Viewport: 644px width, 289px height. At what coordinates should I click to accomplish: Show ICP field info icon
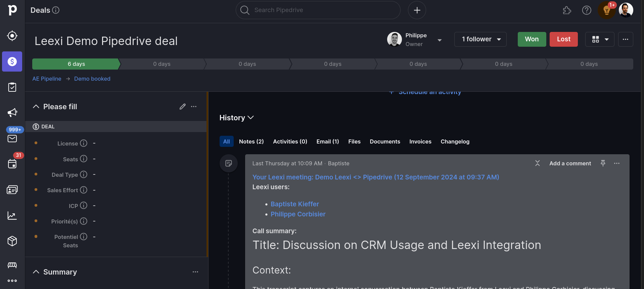click(84, 205)
